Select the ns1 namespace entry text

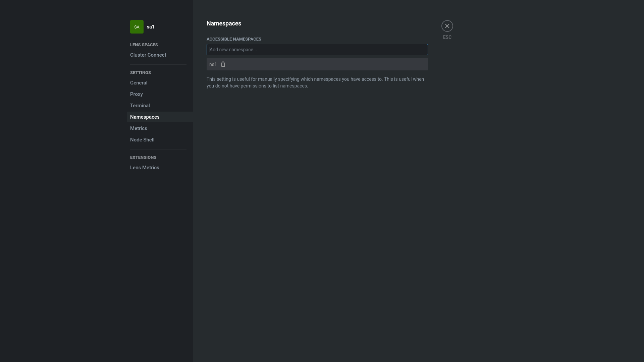[x=213, y=64]
